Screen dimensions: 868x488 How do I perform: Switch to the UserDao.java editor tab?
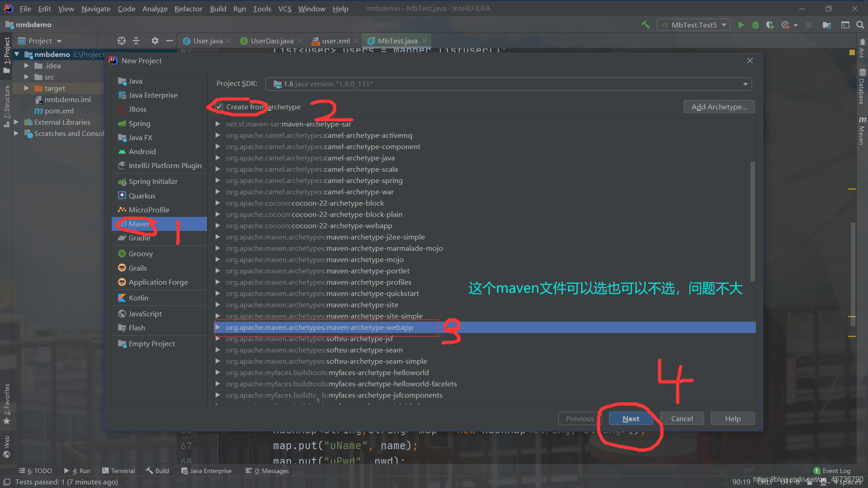click(x=272, y=41)
